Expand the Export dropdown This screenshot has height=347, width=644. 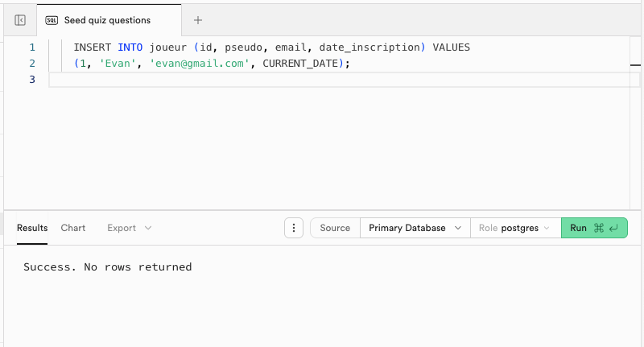[x=129, y=228]
